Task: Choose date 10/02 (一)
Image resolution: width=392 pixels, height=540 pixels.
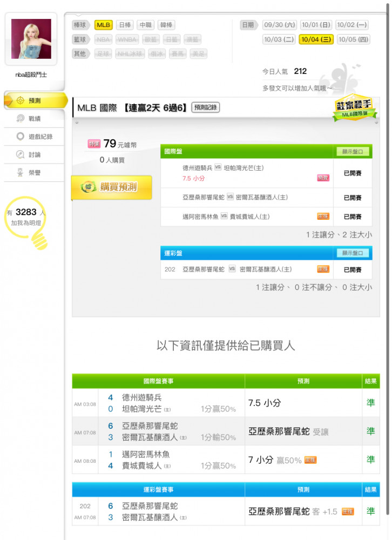Action: [352, 25]
